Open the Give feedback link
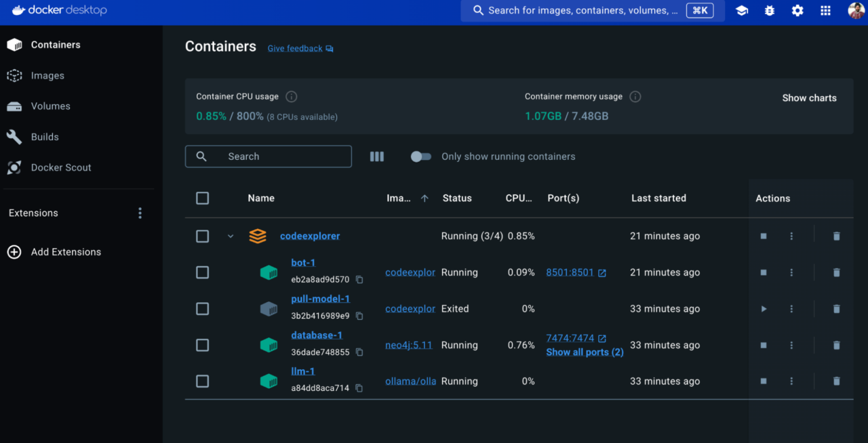This screenshot has height=443, width=868. point(294,48)
